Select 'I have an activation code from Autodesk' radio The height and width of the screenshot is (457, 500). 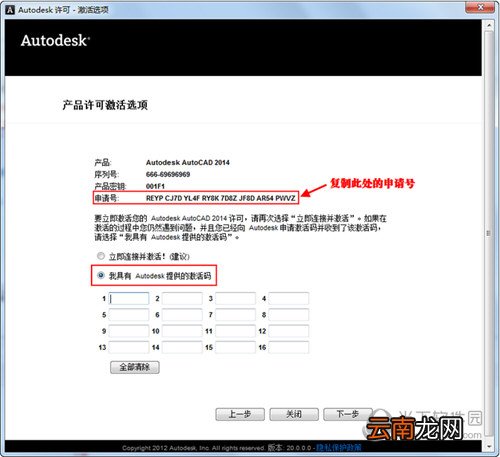point(101,275)
